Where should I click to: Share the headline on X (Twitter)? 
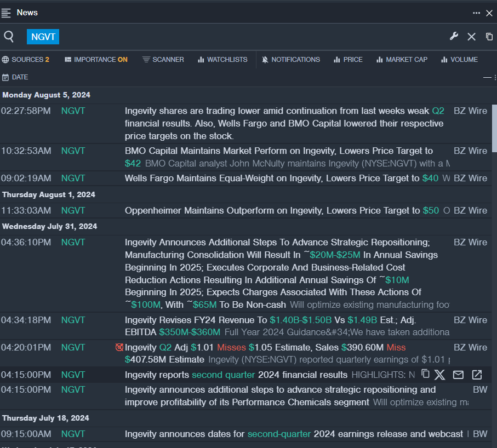440,375
